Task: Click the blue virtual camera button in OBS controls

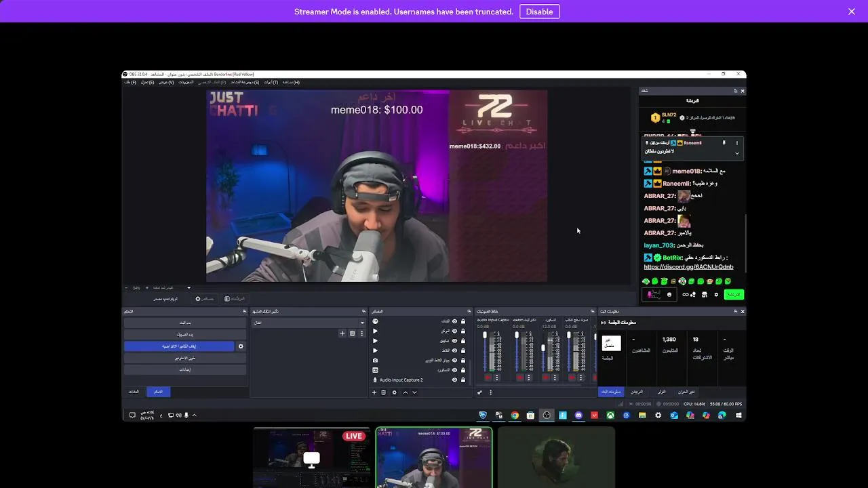Action: (179, 346)
